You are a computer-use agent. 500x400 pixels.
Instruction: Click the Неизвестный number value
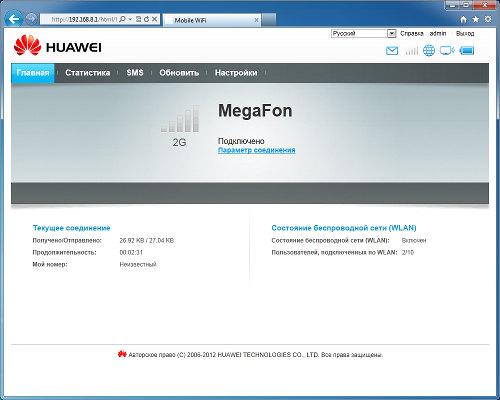tap(138, 264)
